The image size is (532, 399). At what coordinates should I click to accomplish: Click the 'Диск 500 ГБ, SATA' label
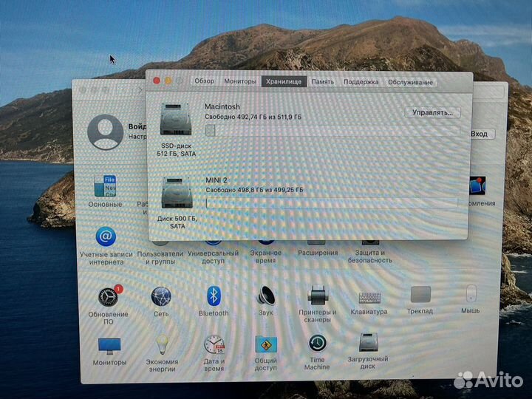pyautogui.click(x=177, y=222)
